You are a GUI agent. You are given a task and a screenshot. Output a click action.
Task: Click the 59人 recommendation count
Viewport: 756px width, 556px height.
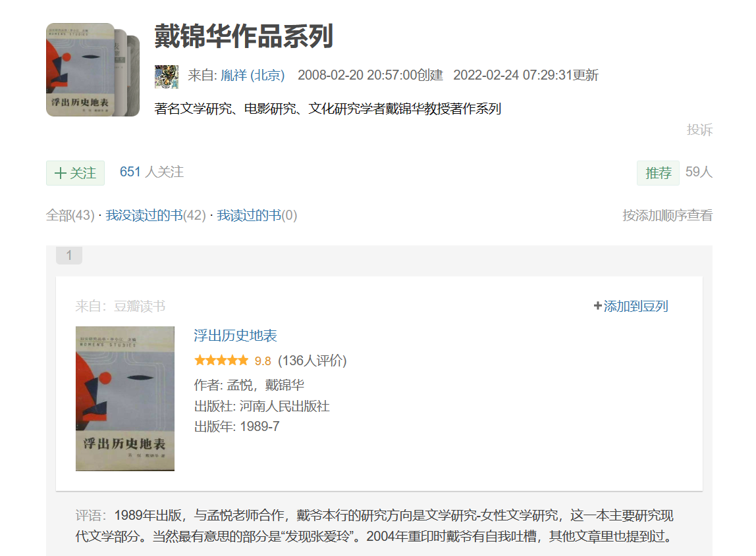[699, 172]
